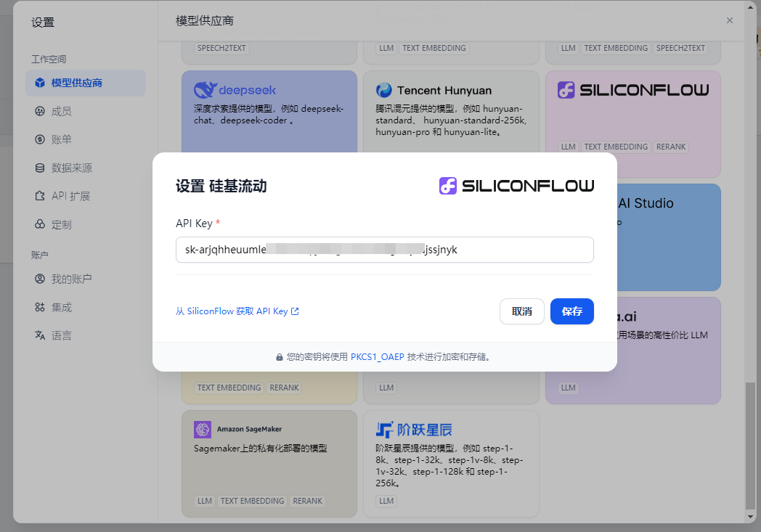Image resolution: width=761 pixels, height=532 pixels.
Task: Open the Members section icon
Action: (x=40, y=111)
